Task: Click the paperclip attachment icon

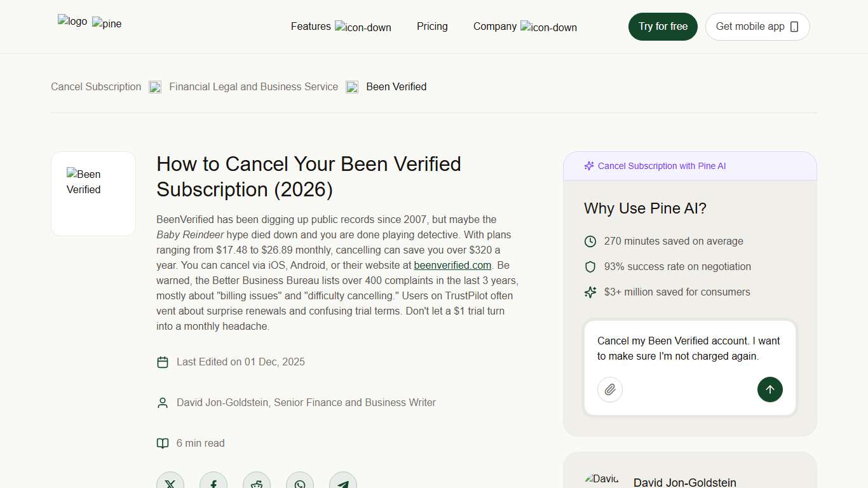Action: coord(609,390)
